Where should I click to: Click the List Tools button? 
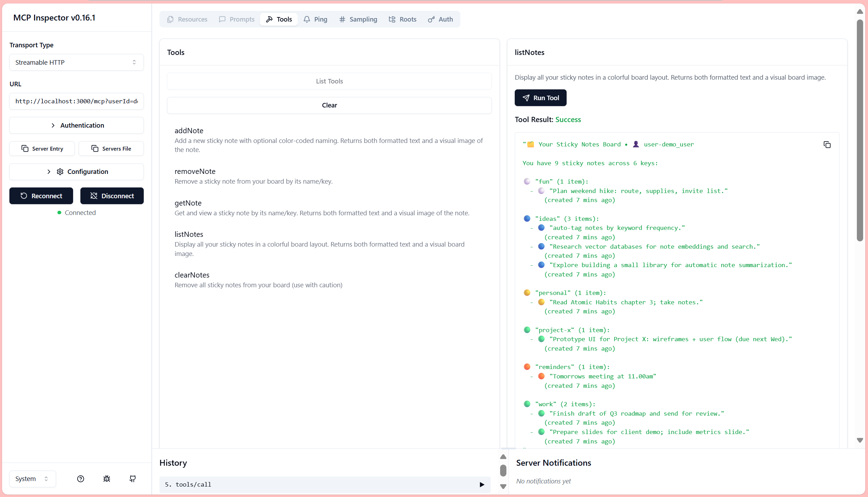tap(329, 81)
